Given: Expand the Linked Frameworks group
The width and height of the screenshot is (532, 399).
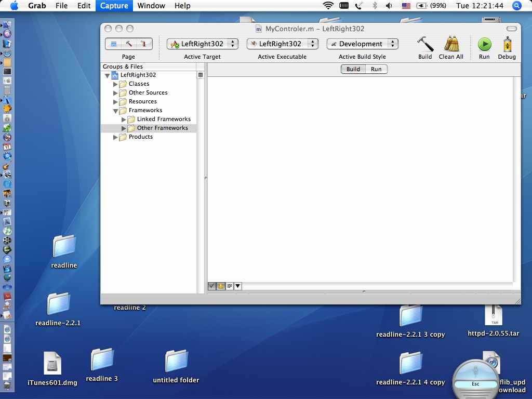Looking at the screenshot, I should (x=124, y=119).
